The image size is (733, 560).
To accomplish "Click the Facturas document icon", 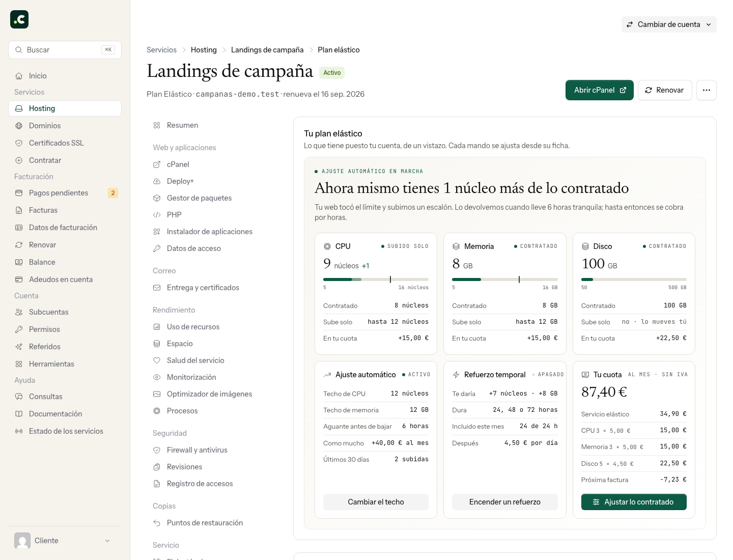I will 19,210.
